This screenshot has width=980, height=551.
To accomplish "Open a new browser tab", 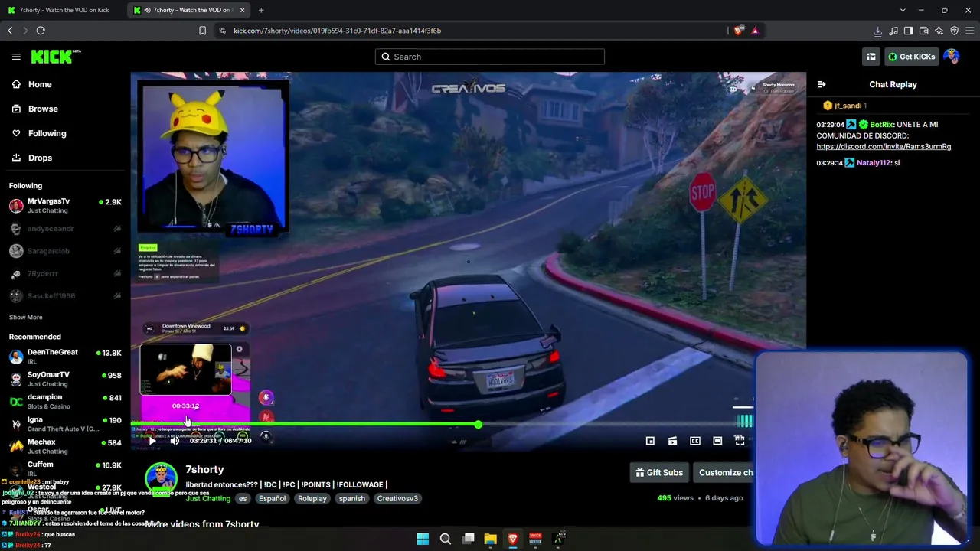I will pos(261,10).
